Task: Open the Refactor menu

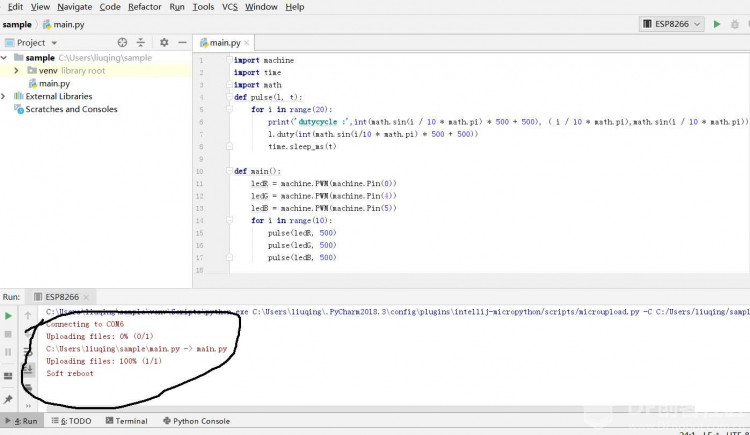Action: tap(145, 7)
